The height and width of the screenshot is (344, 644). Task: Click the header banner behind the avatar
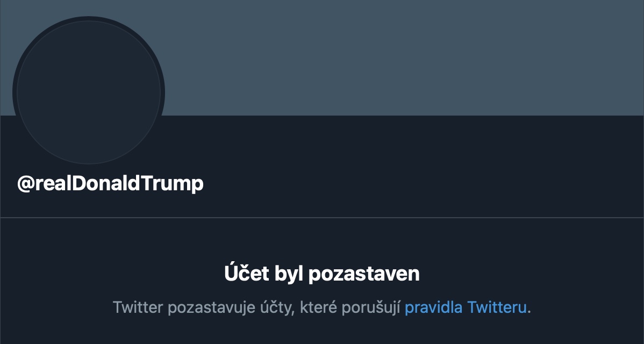pyautogui.click(x=376, y=54)
